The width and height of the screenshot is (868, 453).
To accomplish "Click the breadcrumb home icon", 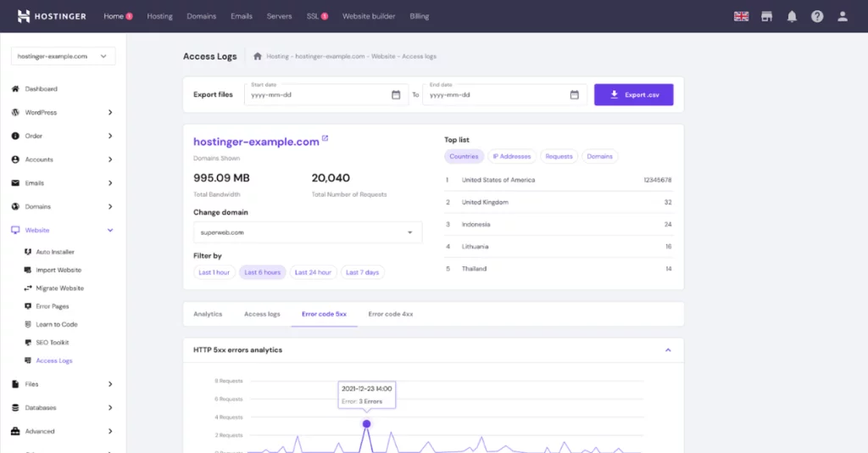I will [258, 56].
